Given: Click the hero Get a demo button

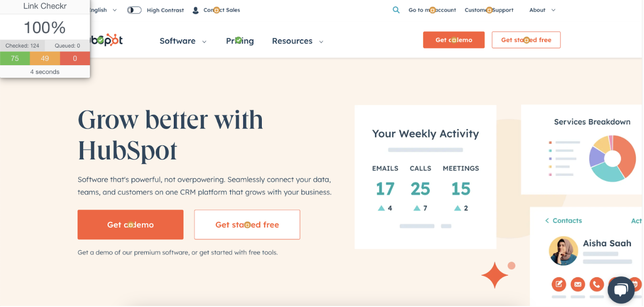Looking at the screenshot, I should [131, 224].
